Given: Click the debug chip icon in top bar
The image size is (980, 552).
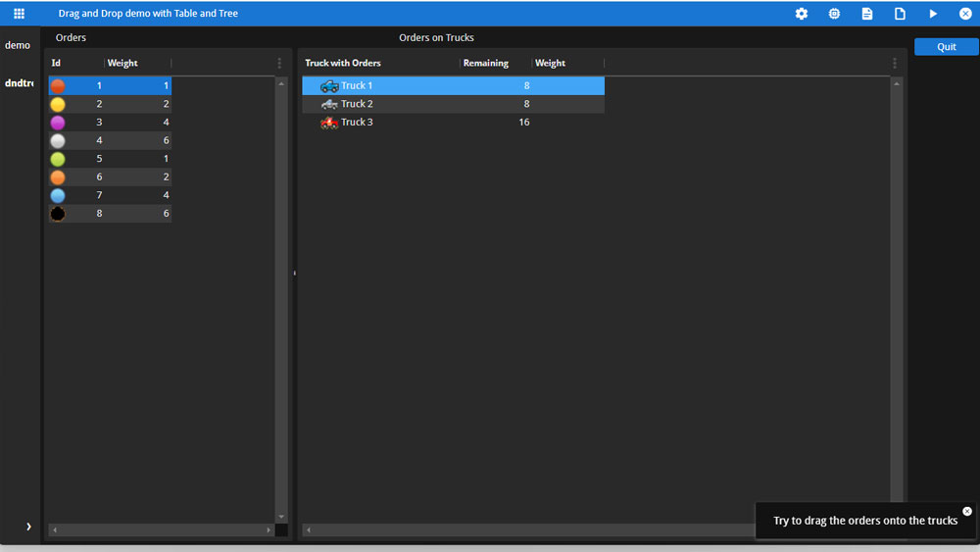Looking at the screenshot, I should tap(834, 13).
